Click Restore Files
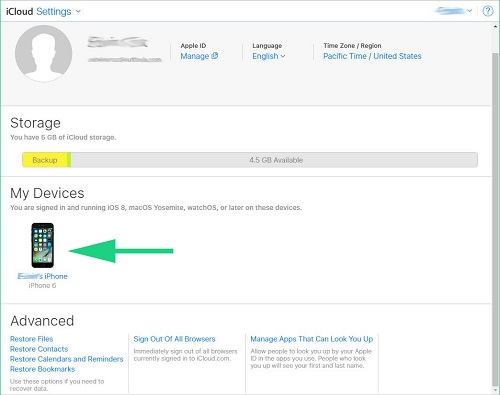This screenshot has width=500, height=395. (x=32, y=339)
